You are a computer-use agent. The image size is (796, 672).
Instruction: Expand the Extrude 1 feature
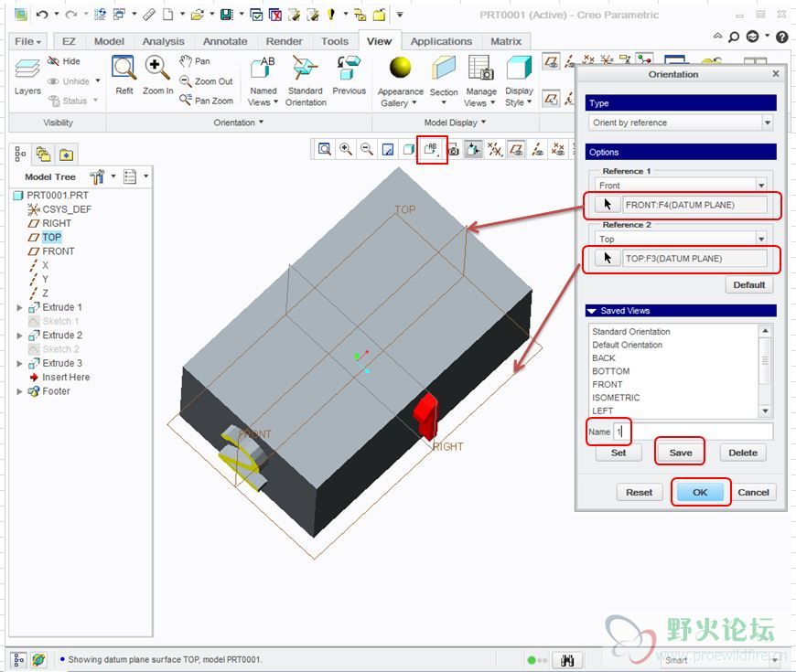[x=19, y=307]
